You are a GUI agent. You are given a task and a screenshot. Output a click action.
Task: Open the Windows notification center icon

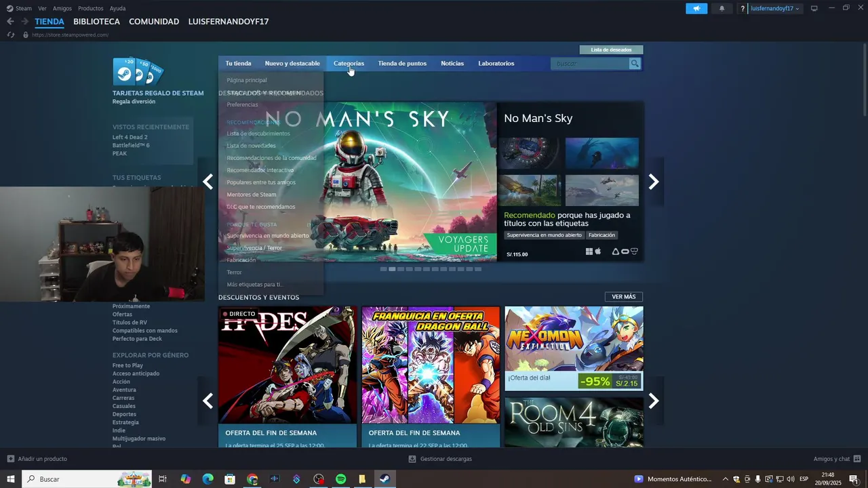[x=854, y=479]
